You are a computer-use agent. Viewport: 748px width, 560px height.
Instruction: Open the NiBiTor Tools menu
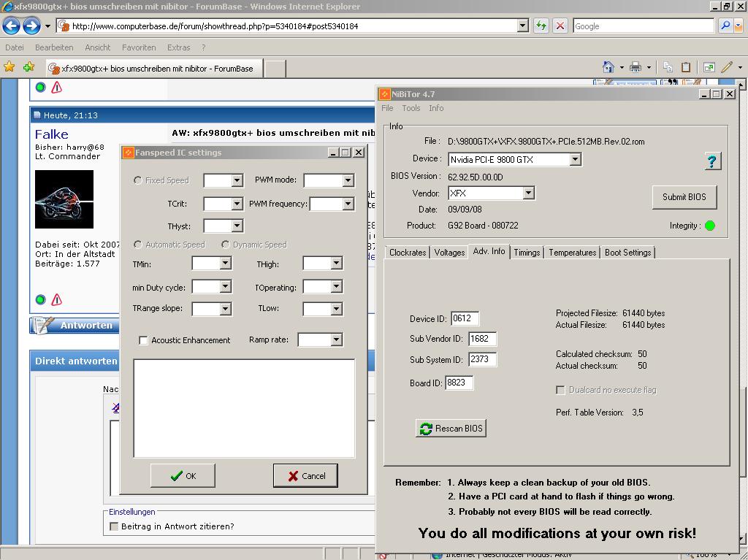[x=411, y=108]
